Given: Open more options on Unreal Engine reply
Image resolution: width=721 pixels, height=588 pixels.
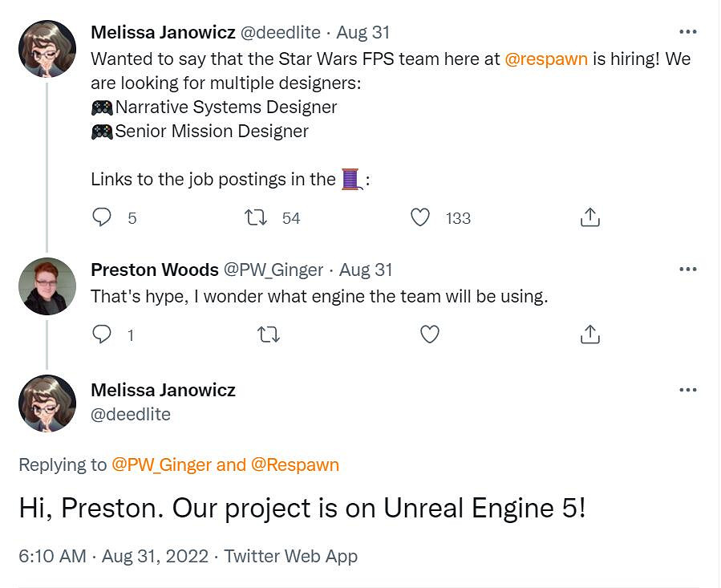Looking at the screenshot, I should point(687,390).
